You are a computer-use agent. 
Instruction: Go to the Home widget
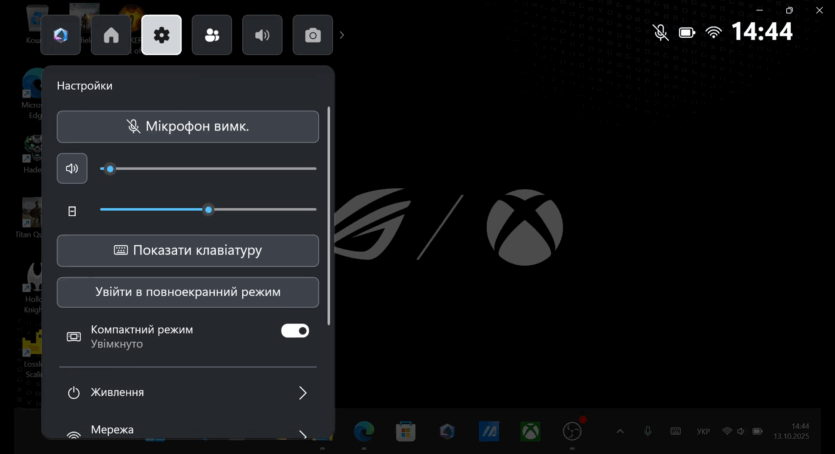point(111,35)
